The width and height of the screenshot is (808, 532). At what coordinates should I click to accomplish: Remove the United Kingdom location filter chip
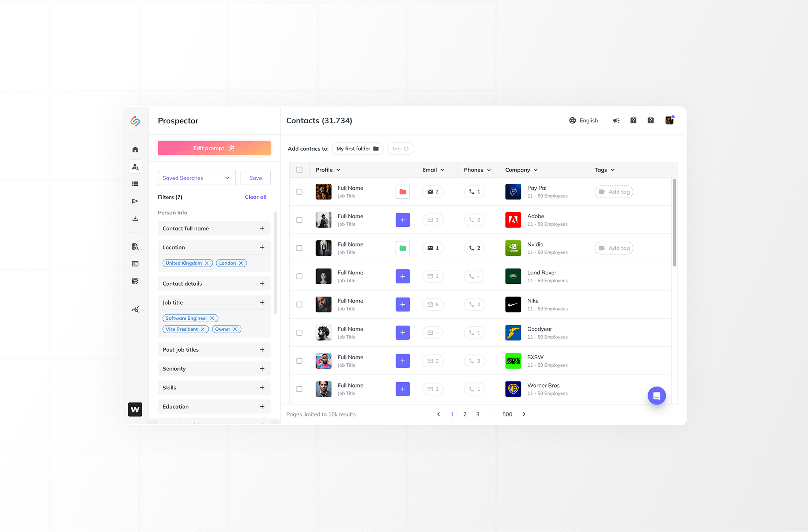[x=206, y=263]
